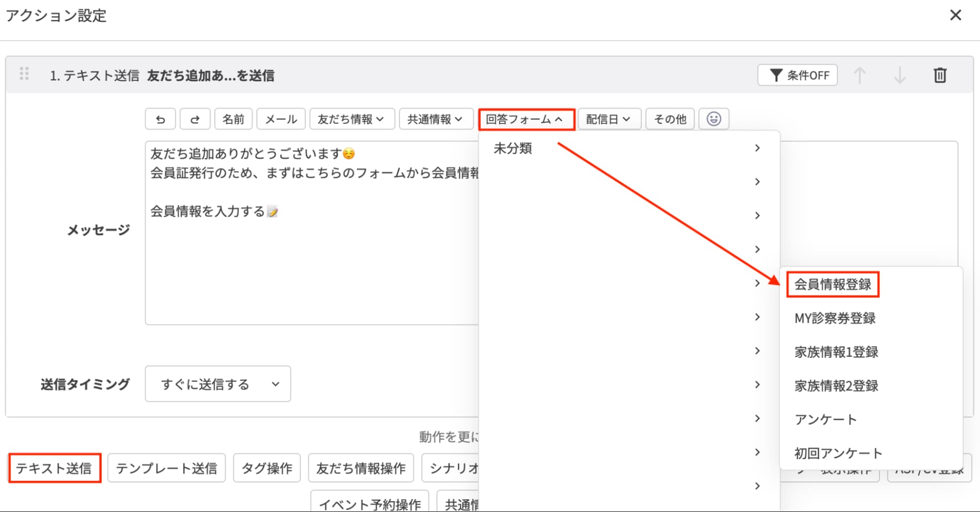Click the テキスト送信 button
This screenshot has height=512, width=980.
coord(54,468)
